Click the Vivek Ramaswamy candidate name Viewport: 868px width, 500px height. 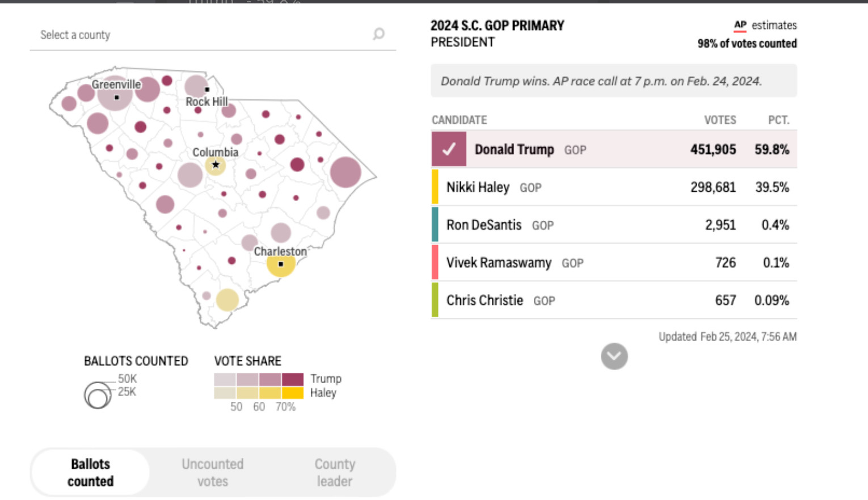click(x=499, y=263)
